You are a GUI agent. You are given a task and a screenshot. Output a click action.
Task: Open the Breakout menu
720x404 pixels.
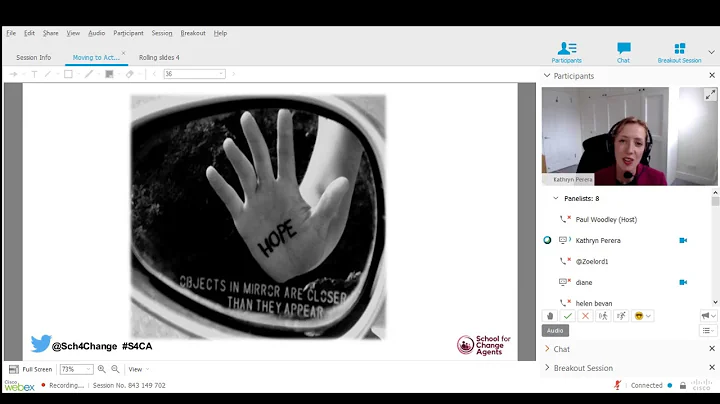point(193,33)
